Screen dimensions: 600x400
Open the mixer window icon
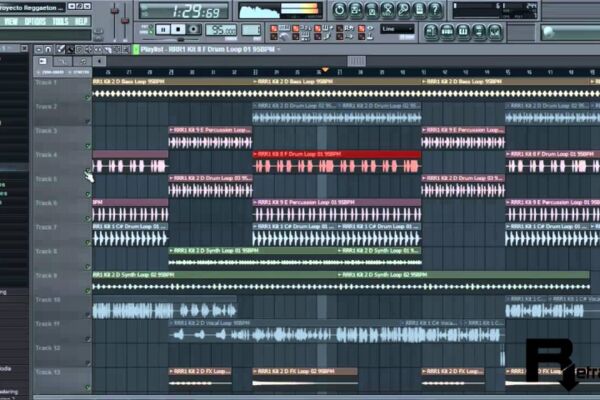tap(495, 32)
